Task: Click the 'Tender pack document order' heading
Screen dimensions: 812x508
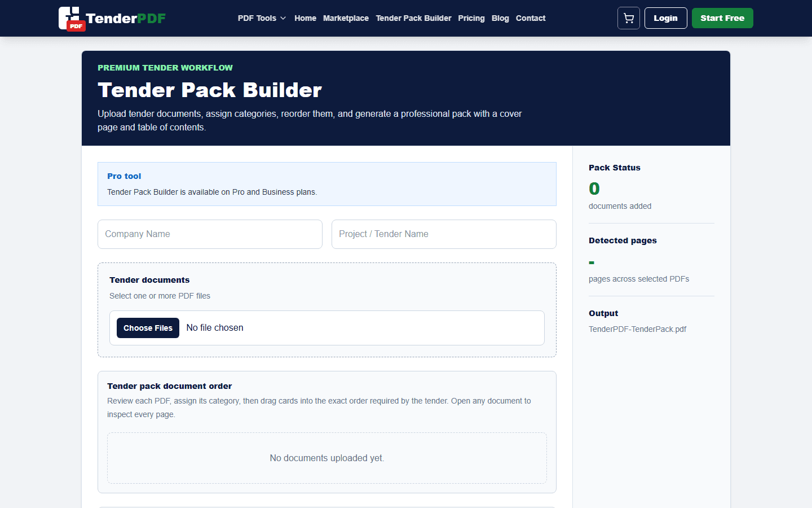Action: (169, 386)
